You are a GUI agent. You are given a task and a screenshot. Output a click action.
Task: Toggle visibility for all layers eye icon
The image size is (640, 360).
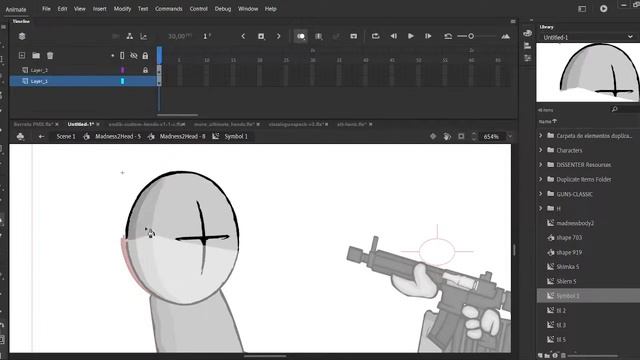click(133, 56)
